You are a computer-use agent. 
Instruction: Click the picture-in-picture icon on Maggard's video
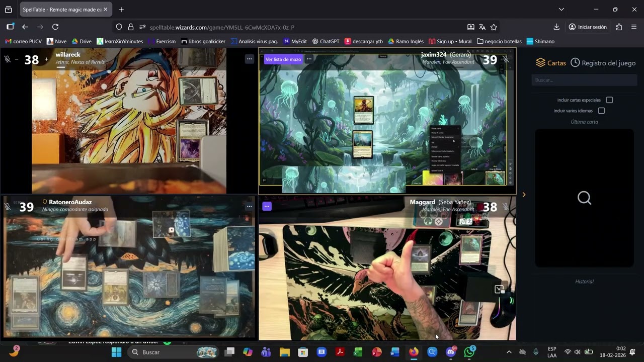(x=499, y=289)
